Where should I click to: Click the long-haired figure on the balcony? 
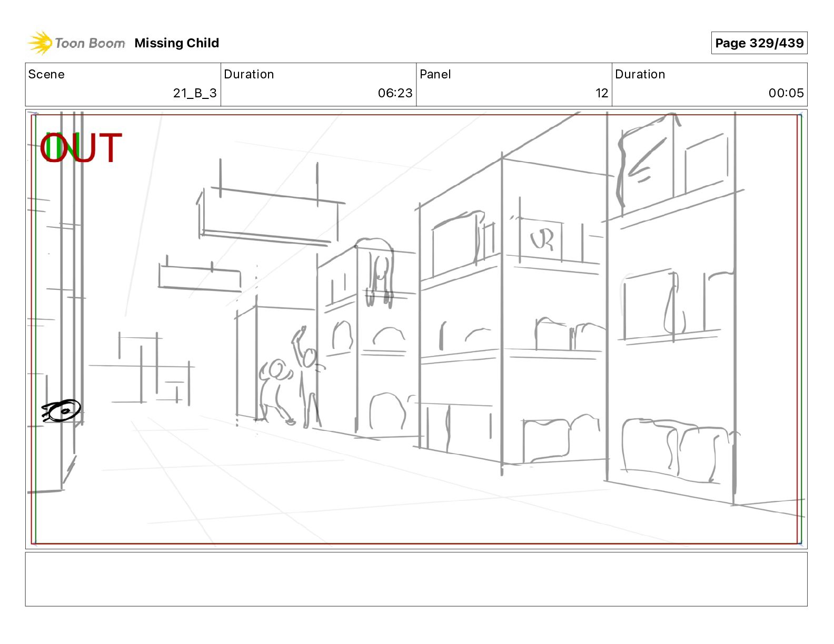tap(379, 272)
